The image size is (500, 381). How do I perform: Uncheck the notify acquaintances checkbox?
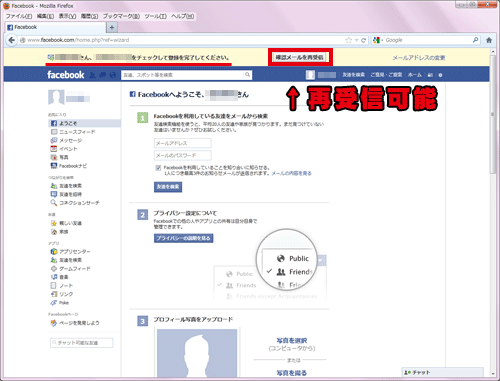click(158, 168)
